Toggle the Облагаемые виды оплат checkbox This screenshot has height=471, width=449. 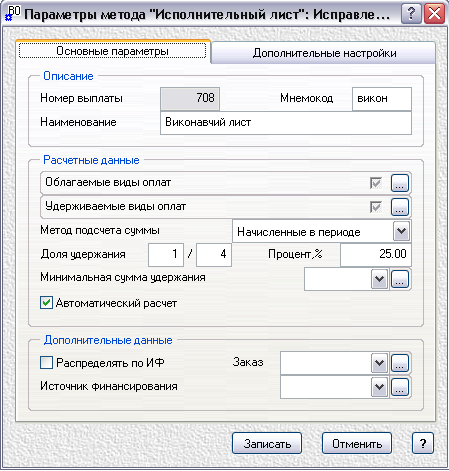tap(376, 183)
